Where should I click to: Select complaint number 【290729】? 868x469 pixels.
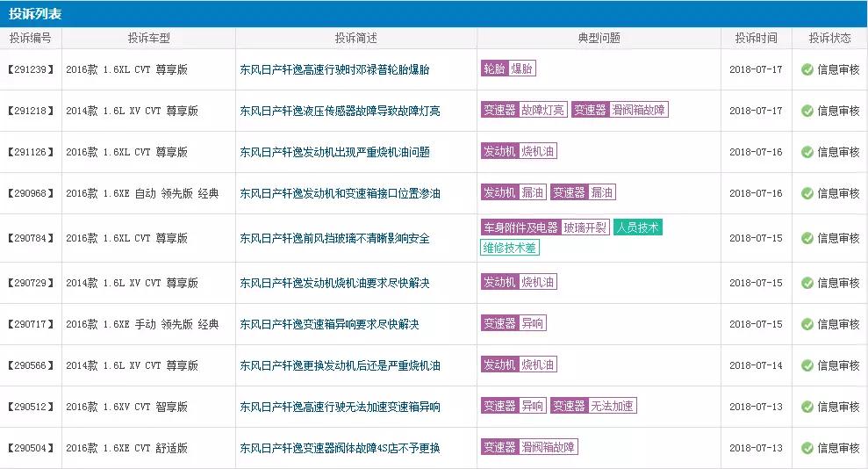pos(31,283)
